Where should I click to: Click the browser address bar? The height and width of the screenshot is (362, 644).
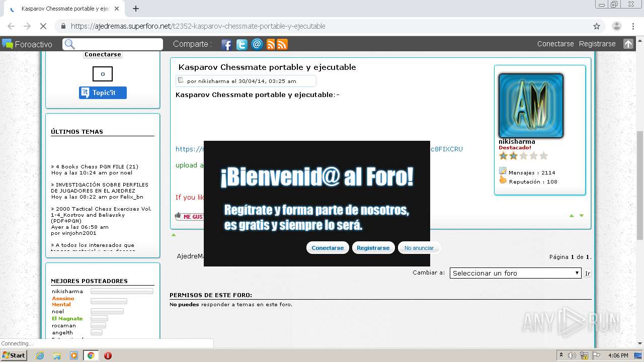click(322, 26)
